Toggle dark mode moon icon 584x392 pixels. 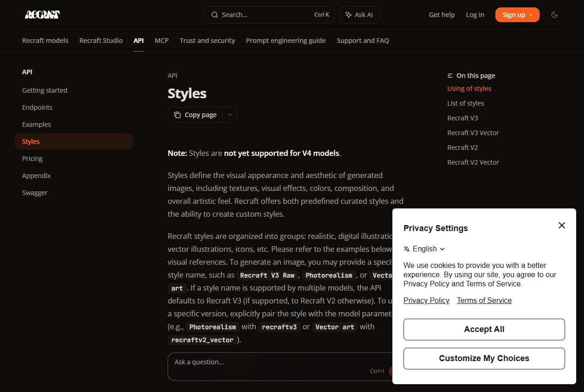click(x=554, y=15)
